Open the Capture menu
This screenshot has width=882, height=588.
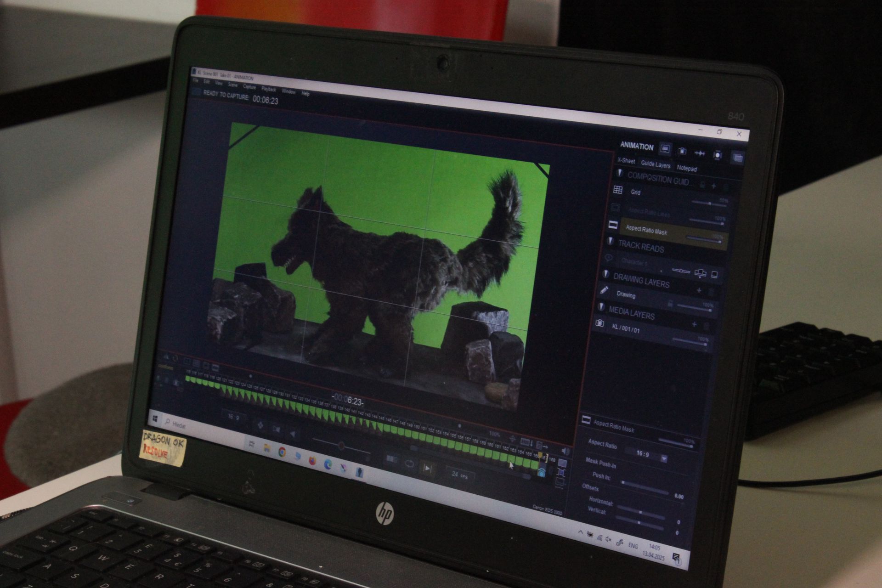pyautogui.click(x=249, y=87)
